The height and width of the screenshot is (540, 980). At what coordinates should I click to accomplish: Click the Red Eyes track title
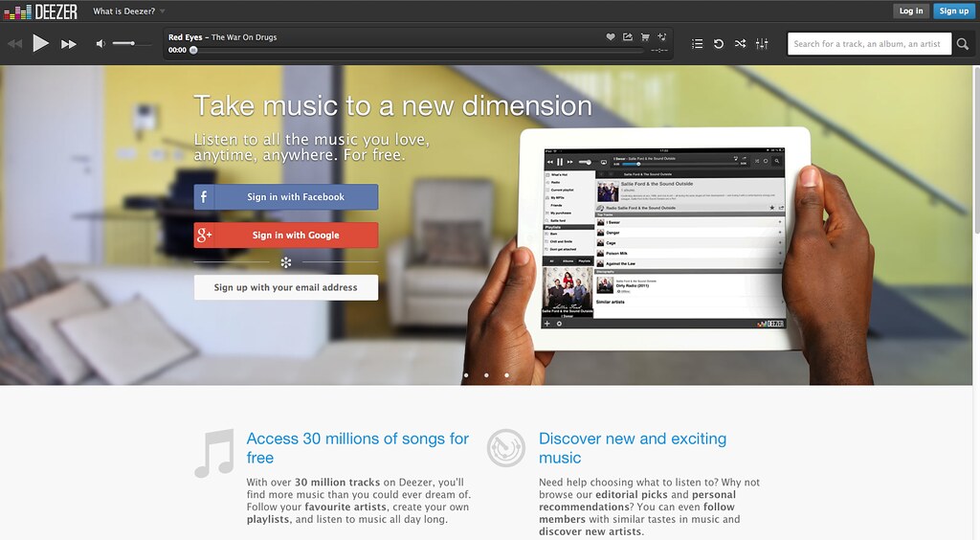pos(185,37)
